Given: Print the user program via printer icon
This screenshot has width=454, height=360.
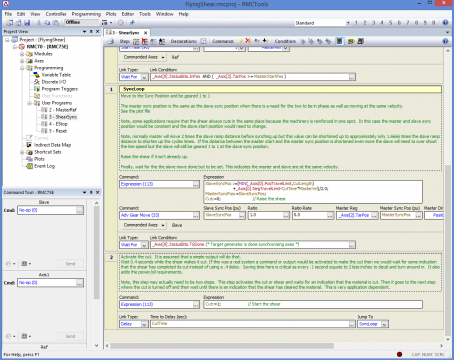Looking at the screenshot, I should pos(111,41).
